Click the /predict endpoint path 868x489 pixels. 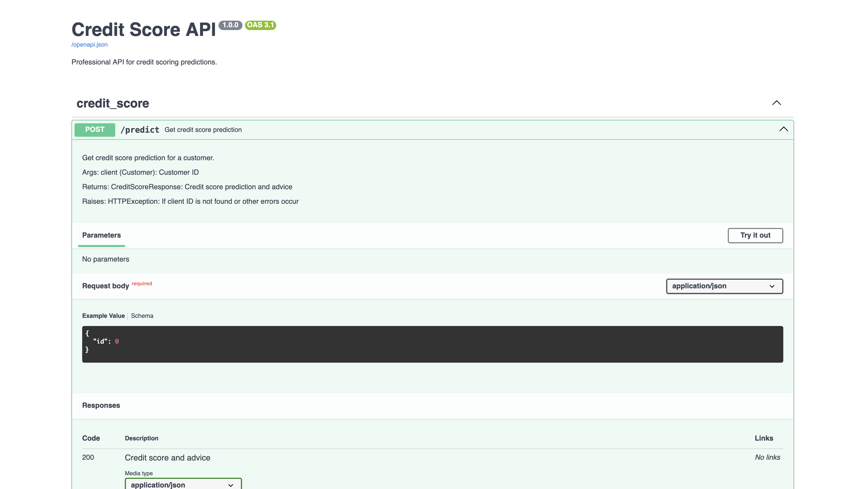(140, 130)
